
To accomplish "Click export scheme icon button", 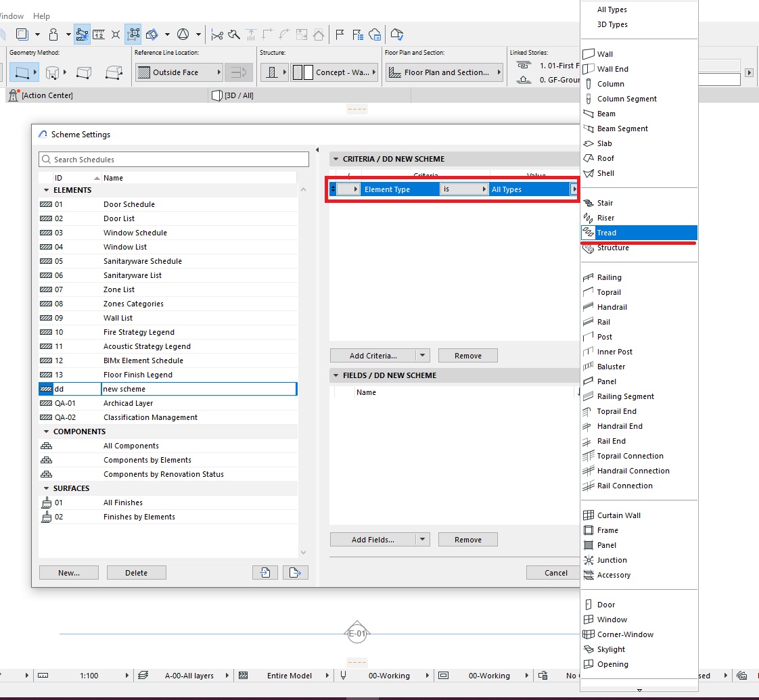I will 295,573.
